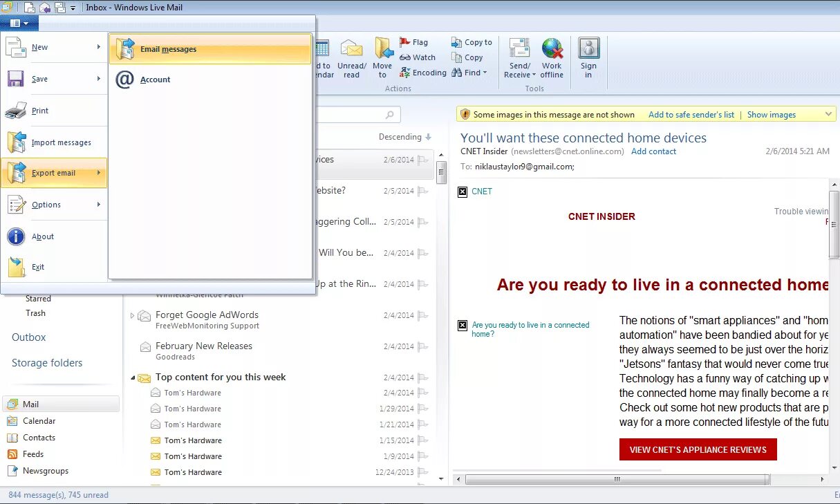Select Email messages export option
This screenshot has width=840, height=504.
(210, 49)
